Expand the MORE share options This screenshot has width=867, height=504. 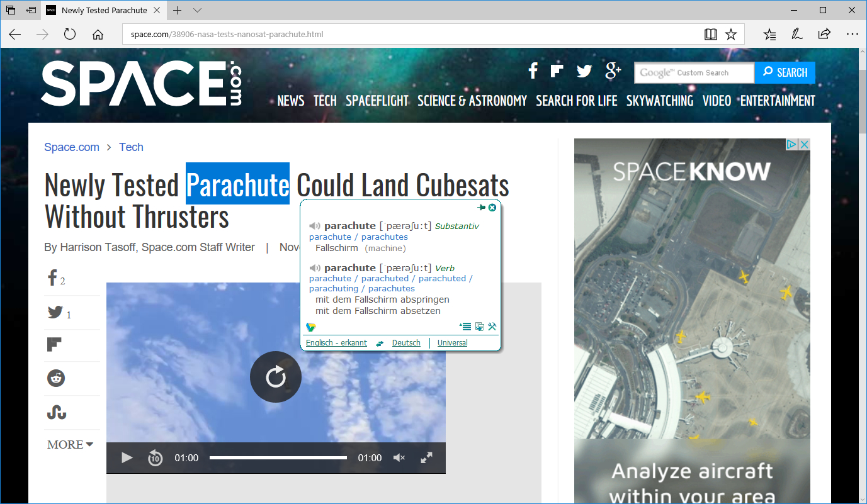[x=70, y=445]
